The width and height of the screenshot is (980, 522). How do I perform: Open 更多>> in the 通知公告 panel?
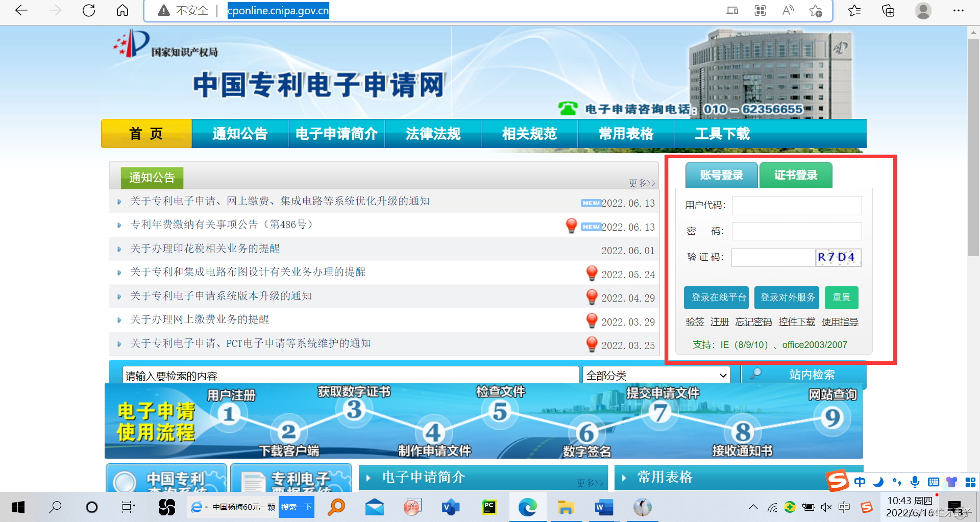point(642,183)
